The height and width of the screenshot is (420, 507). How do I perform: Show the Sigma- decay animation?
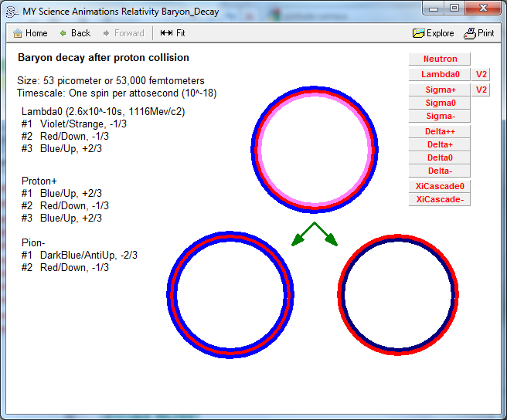tap(440, 116)
